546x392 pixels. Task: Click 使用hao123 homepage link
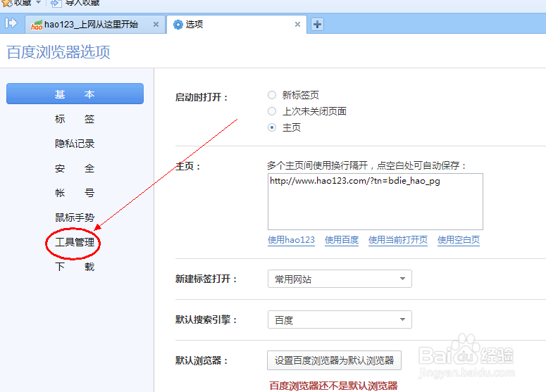click(291, 240)
